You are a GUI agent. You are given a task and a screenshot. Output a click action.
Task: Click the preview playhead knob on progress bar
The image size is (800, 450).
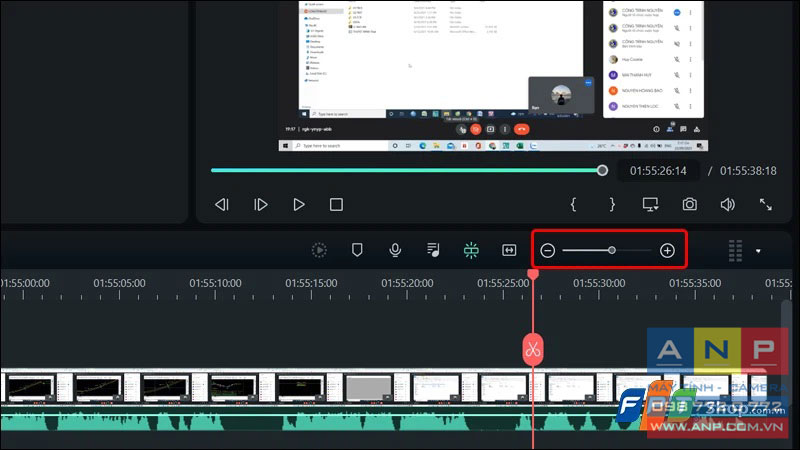pyautogui.click(x=602, y=170)
